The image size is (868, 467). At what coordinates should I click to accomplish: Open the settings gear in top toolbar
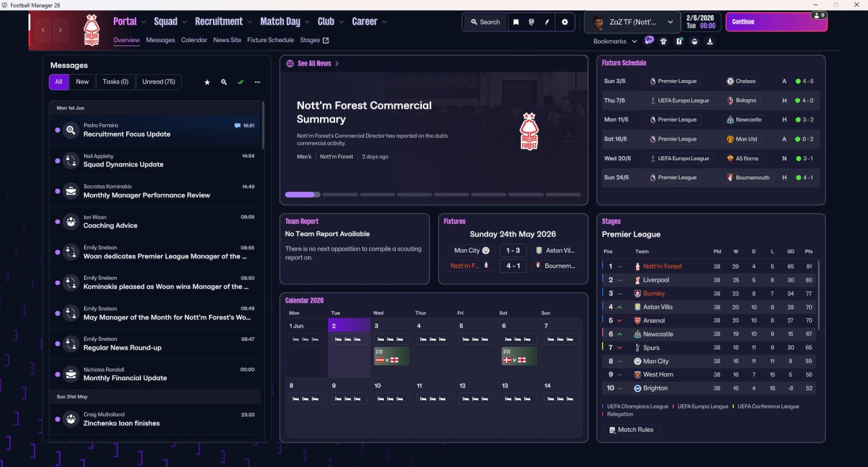click(565, 22)
